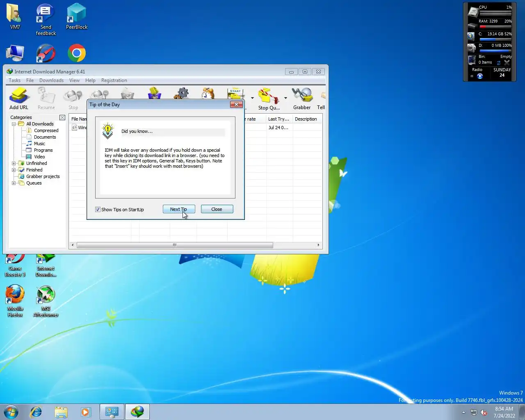The width and height of the screenshot is (525, 420).
Task: Click the Internet Explorer taskbar icon
Action: click(x=36, y=412)
